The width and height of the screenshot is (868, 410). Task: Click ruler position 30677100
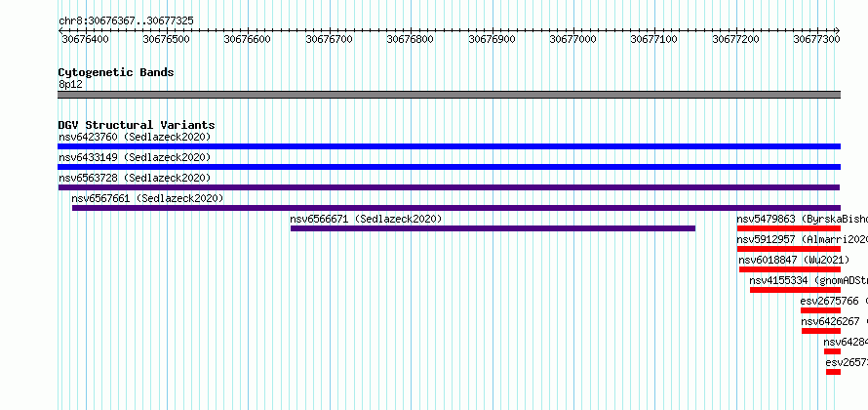[654, 39]
